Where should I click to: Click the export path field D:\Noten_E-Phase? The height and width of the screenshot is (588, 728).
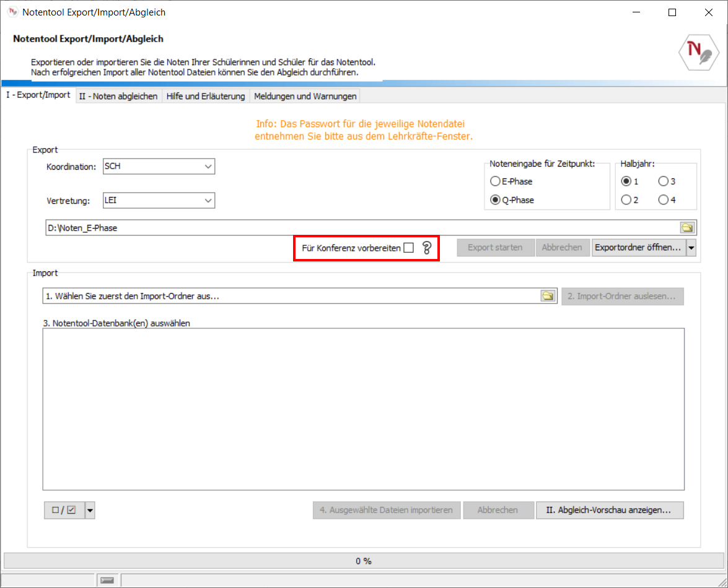[x=359, y=227]
